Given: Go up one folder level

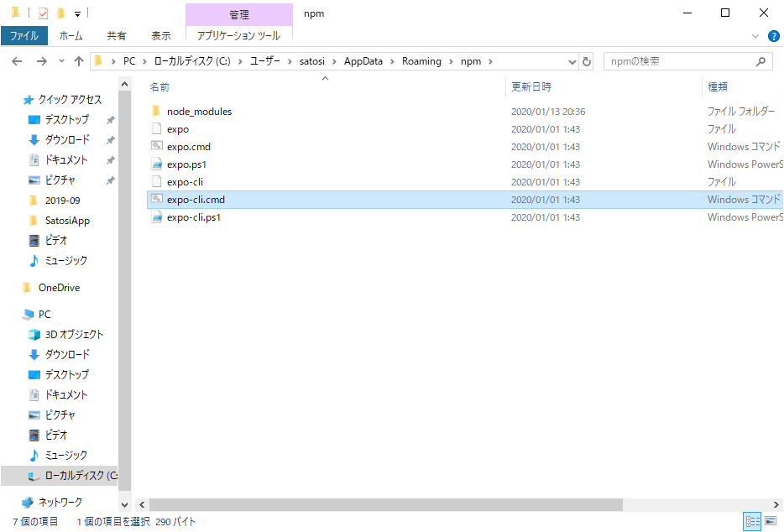Looking at the screenshot, I should tap(79, 61).
